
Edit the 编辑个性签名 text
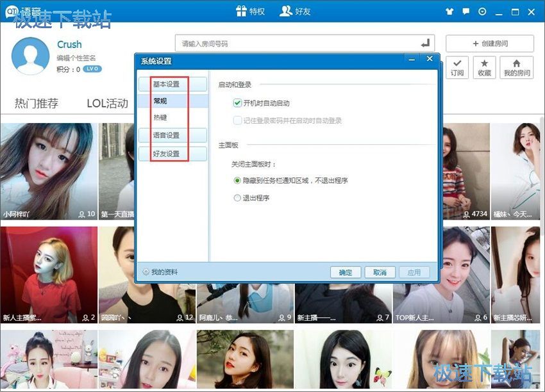(76, 58)
